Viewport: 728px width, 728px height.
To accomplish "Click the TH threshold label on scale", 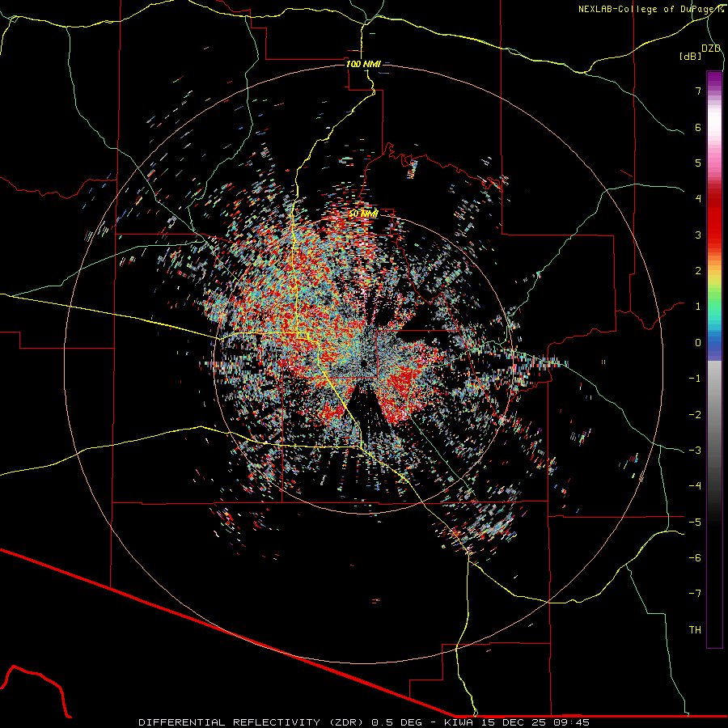I will click(695, 629).
